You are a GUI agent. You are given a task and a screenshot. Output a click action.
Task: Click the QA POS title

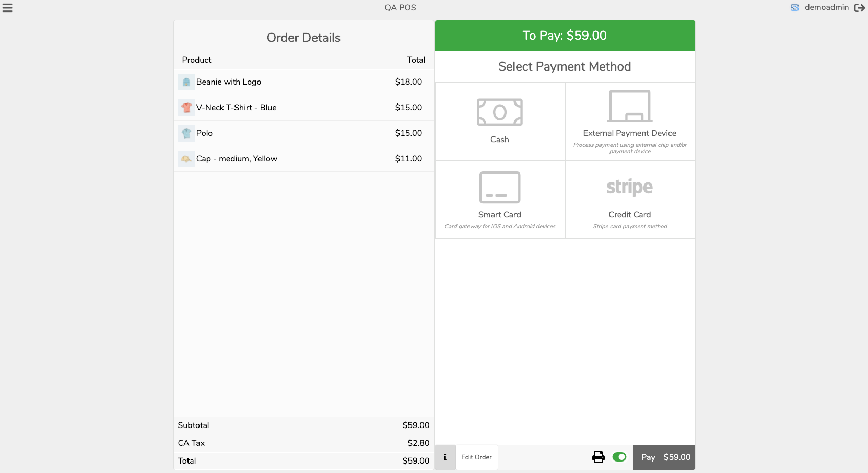coord(401,8)
